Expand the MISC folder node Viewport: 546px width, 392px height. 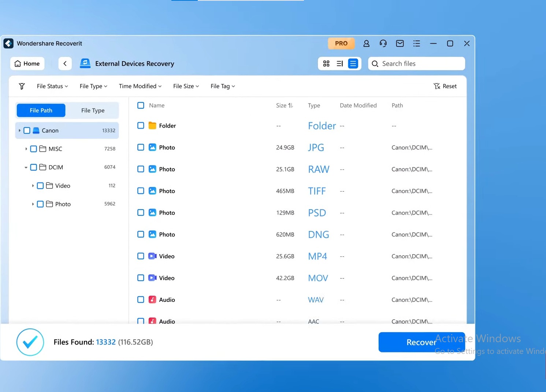tap(26, 149)
